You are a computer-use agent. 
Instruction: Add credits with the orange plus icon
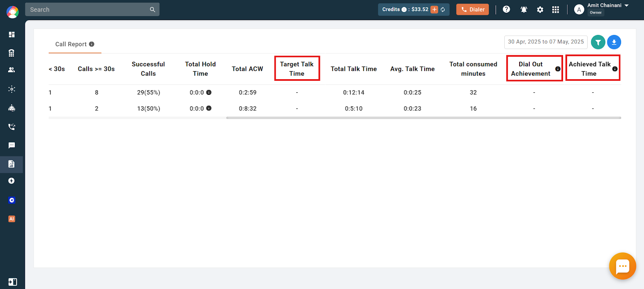[434, 10]
